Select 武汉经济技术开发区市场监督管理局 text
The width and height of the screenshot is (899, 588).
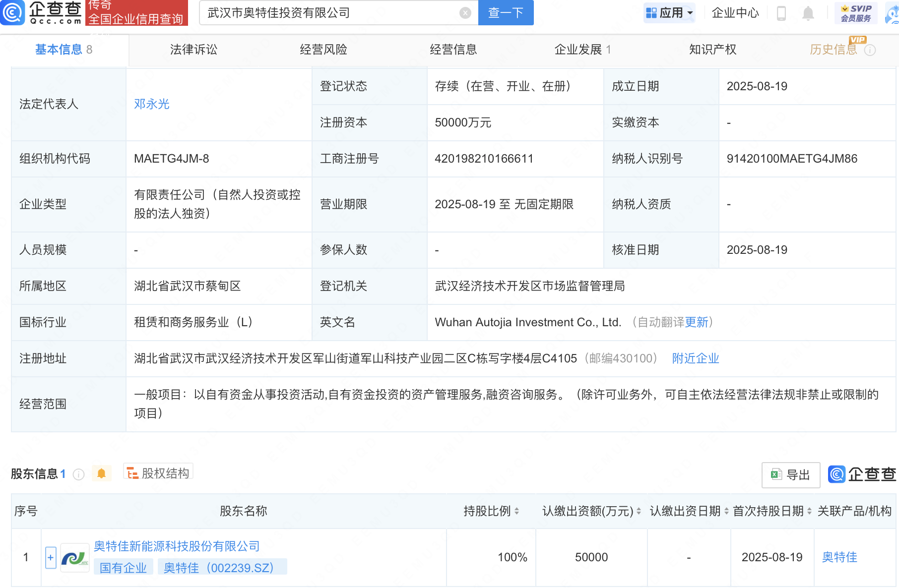pos(530,286)
